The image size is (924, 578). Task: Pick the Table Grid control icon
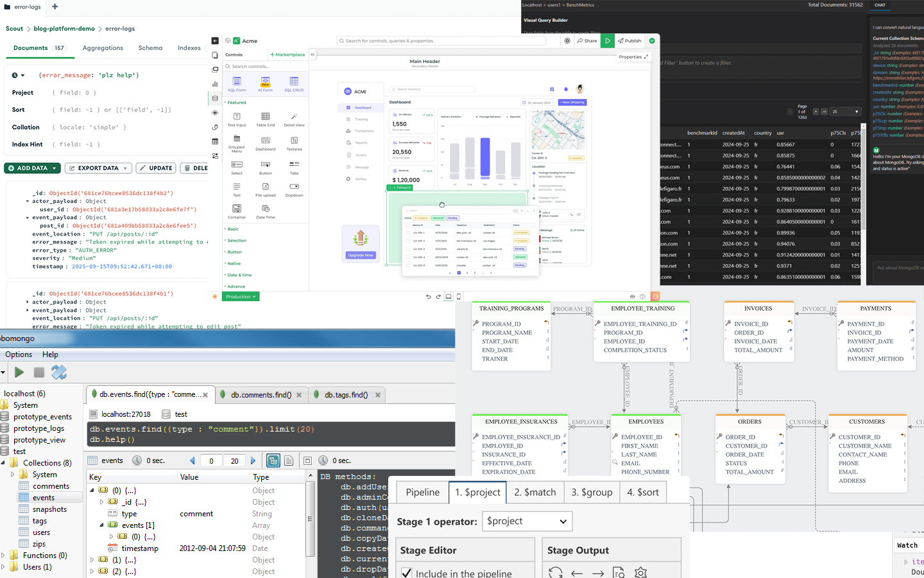(x=265, y=116)
